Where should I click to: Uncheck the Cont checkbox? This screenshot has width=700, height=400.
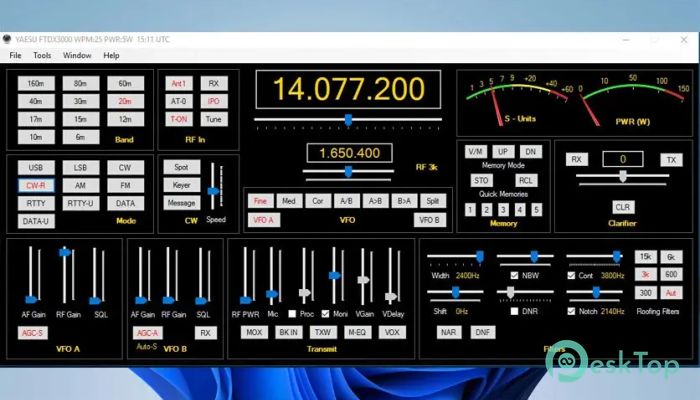tap(571, 275)
